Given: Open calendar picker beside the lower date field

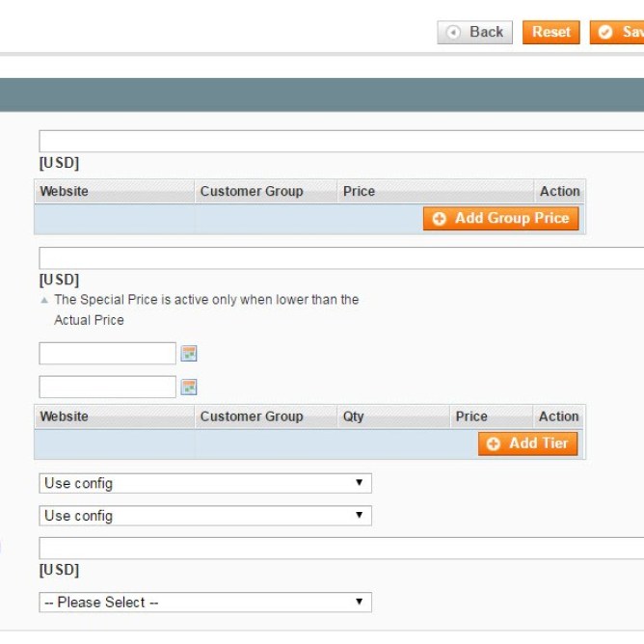Looking at the screenshot, I should click(189, 388).
